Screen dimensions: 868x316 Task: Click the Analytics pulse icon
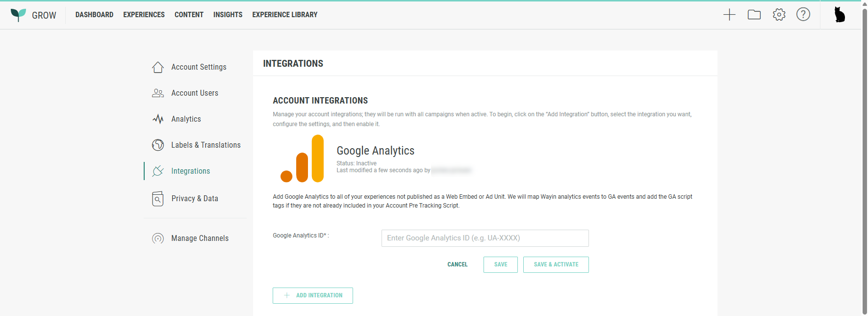coord(158,119)
